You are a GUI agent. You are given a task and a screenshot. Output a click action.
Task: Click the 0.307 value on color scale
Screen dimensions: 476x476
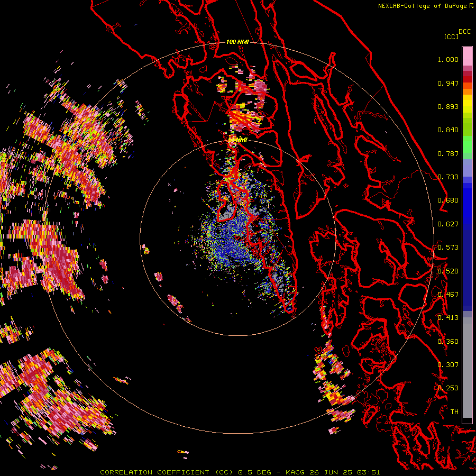pos(448,365)
